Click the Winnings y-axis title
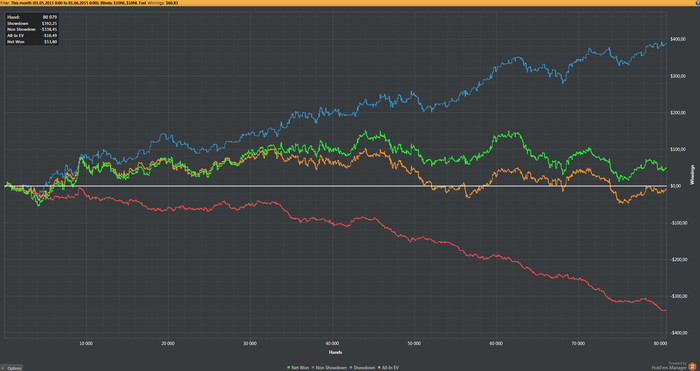Viewport: 700px width, 371px height. (x=693, y=175)
